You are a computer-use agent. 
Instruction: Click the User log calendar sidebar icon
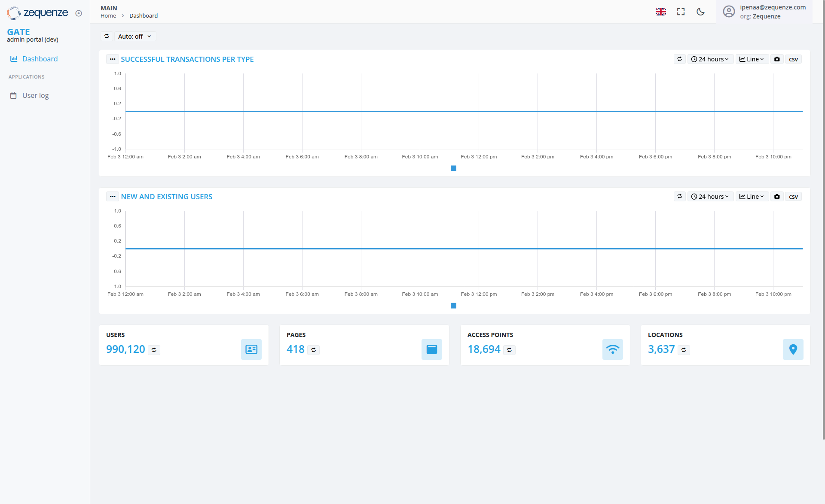(x=13, y=95)
